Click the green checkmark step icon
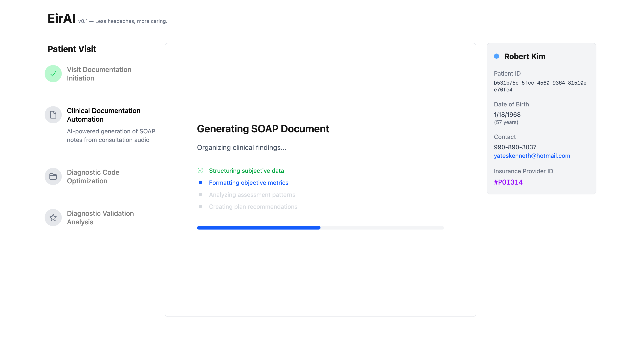 coord(53,74)
